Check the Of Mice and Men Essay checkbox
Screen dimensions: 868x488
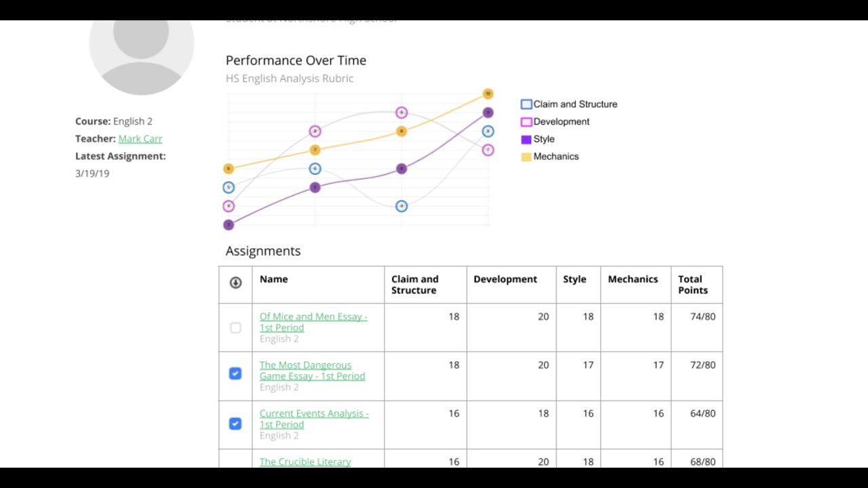pos(235,328)
